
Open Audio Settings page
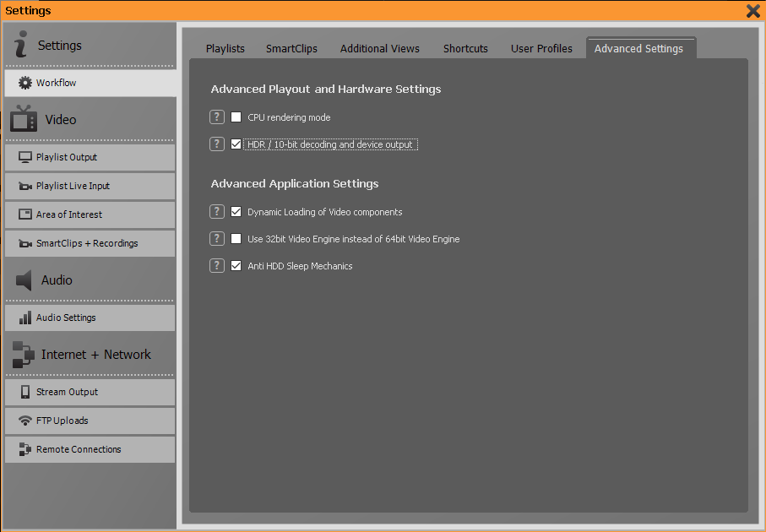90,318
